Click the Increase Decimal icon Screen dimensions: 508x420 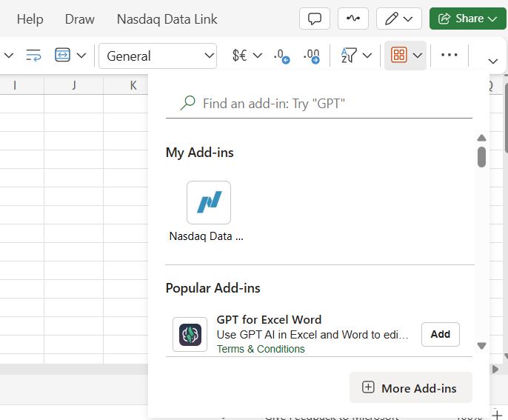(311, 56)
